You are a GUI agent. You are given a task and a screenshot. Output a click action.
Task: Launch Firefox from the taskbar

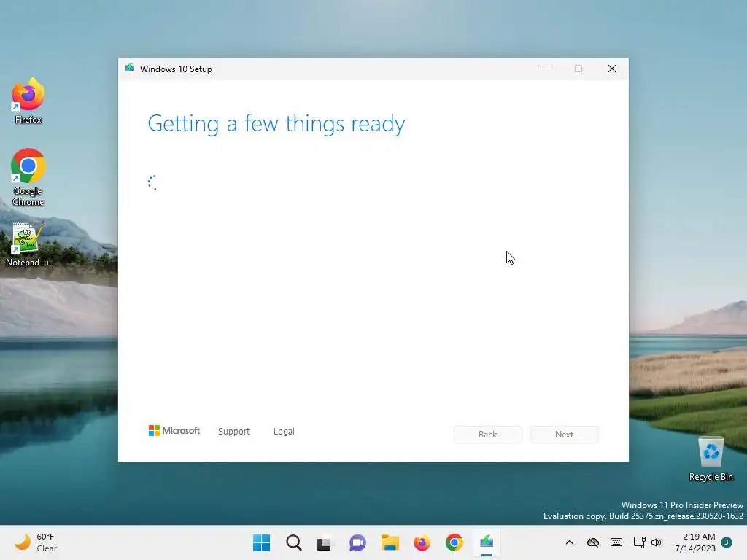[422, 542]
